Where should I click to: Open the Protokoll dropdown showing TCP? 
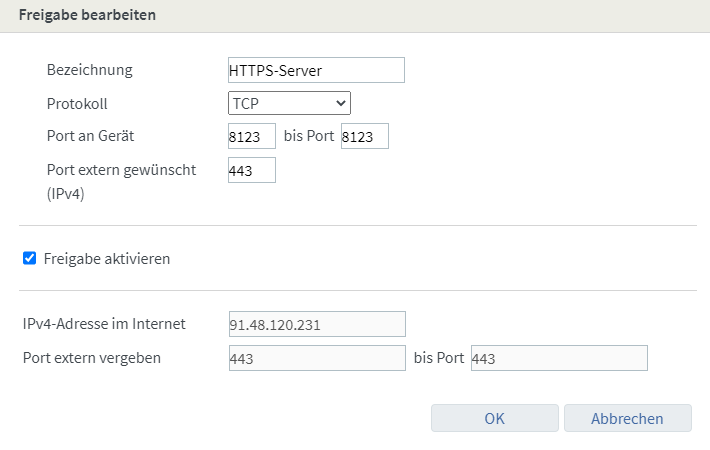[289, 102]
